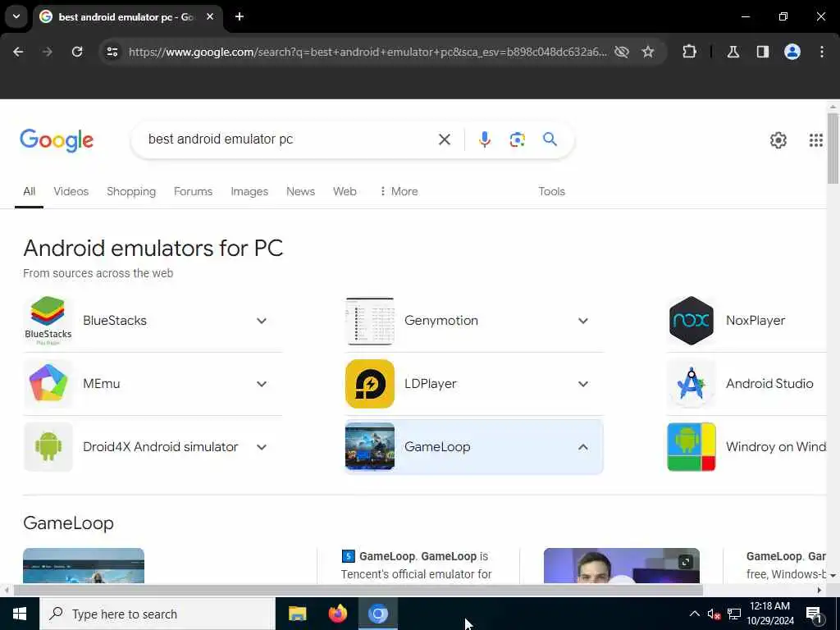Search by image with Google Lens
Viewport: 840px width, 630px height.
517,139
